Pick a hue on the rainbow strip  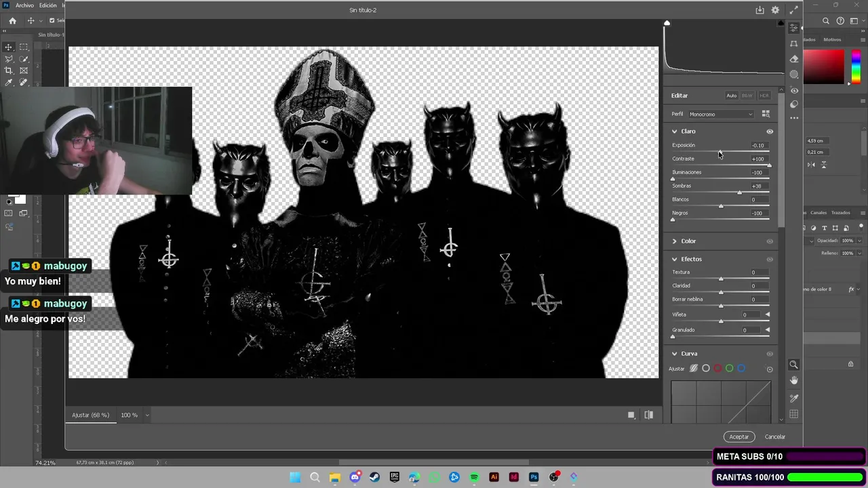tap(856, 66)
